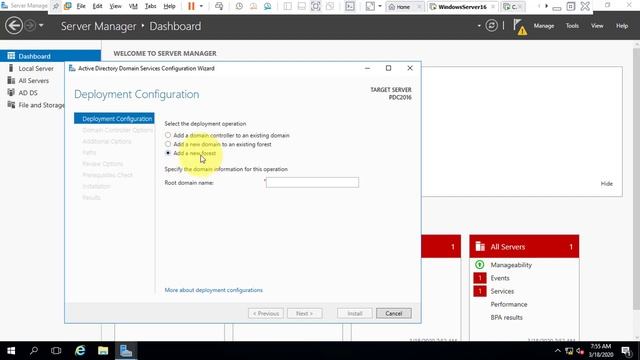Open File Explorer from taskbar
Viewport: 640px width, 360px height.
103,351
